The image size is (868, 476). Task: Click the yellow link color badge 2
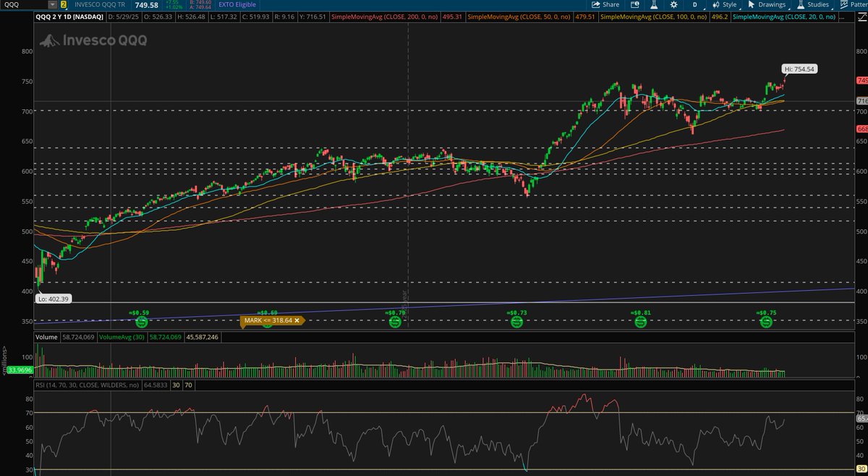click(64, 4)
